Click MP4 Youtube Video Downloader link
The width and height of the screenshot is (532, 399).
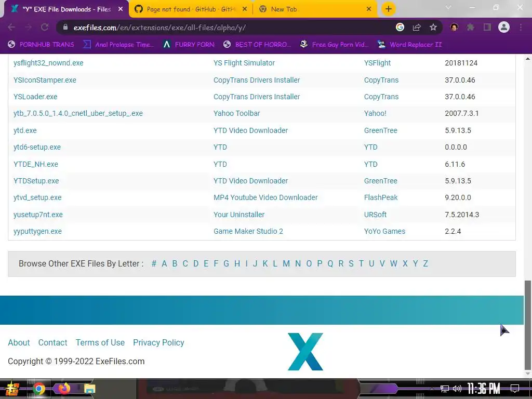[x=265, y=197]
